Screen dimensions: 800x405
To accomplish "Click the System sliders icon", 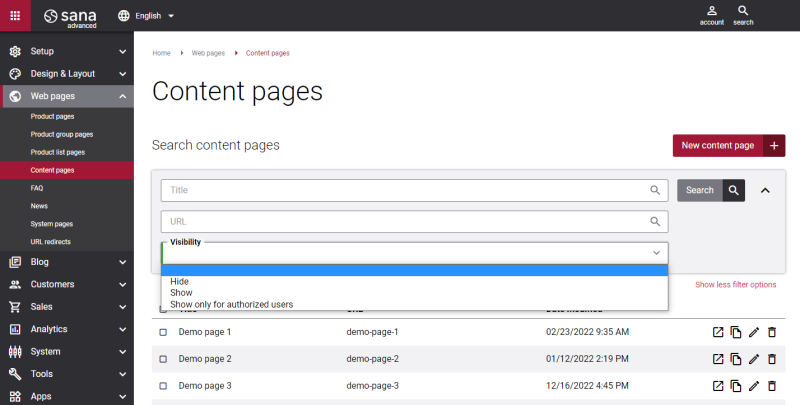I will (15, 352).
